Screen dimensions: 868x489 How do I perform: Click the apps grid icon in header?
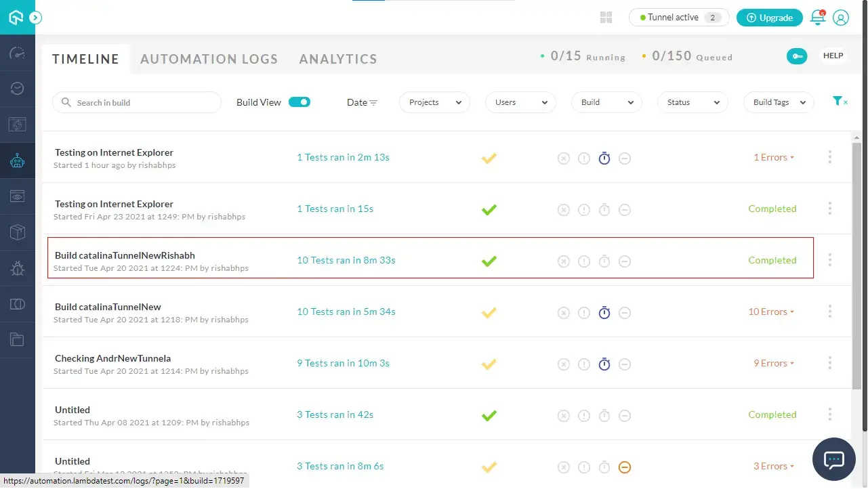pos(606,18)
